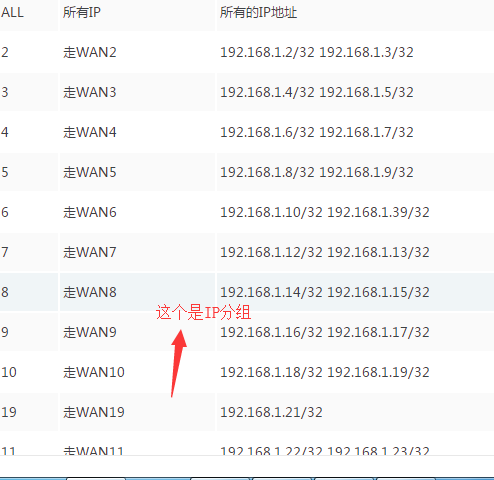Viewport: 494px width, 480px height.
Task: Click the 走WAN3 group name
Action: [90, 92]
